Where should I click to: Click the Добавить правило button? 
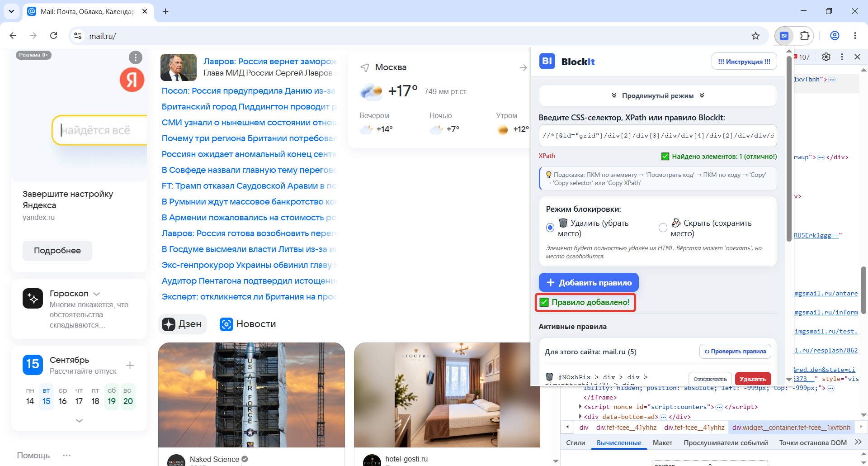tap(589, 282)
